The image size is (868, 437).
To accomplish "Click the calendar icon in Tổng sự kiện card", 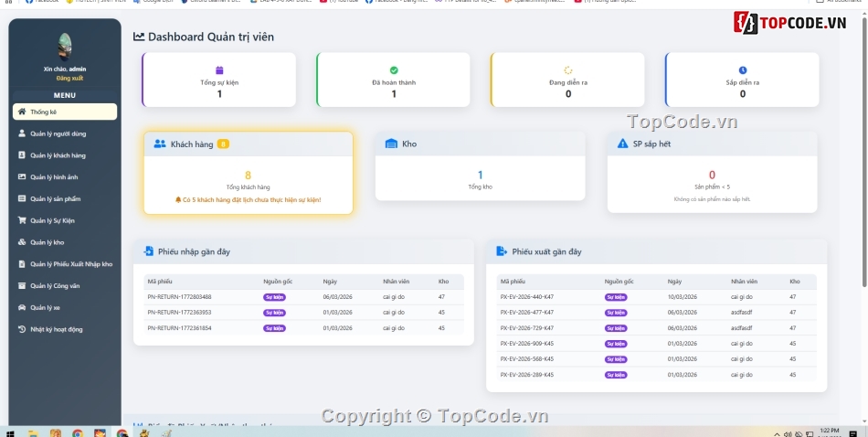I will (219, 70).
